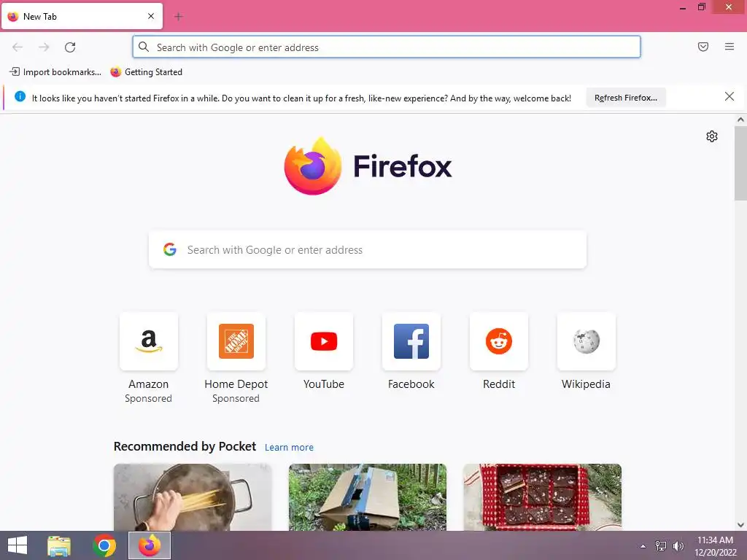The width and height of the screenshot is (747, 560).
Task: Click the vertical scrollbar thumb
Action: (x=740, y=163)
